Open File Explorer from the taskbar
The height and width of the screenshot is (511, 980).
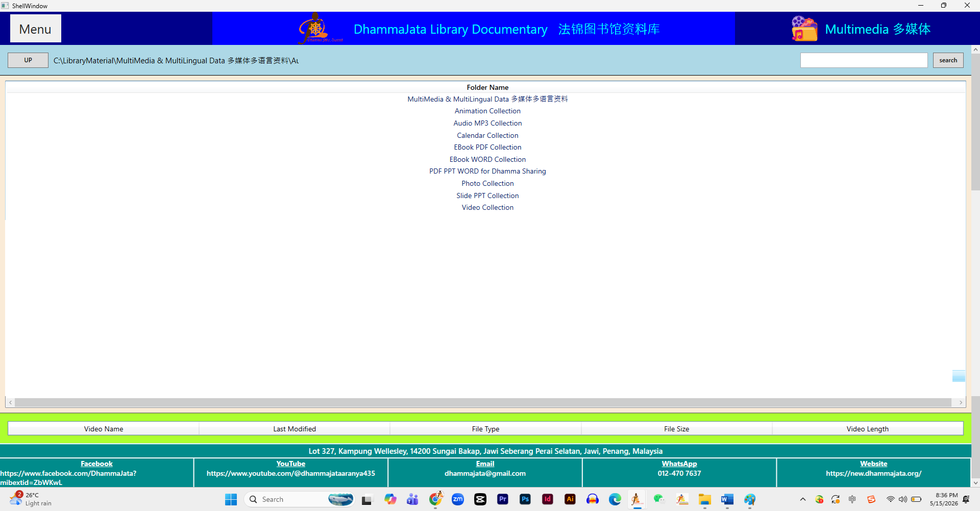click(705, 499)
